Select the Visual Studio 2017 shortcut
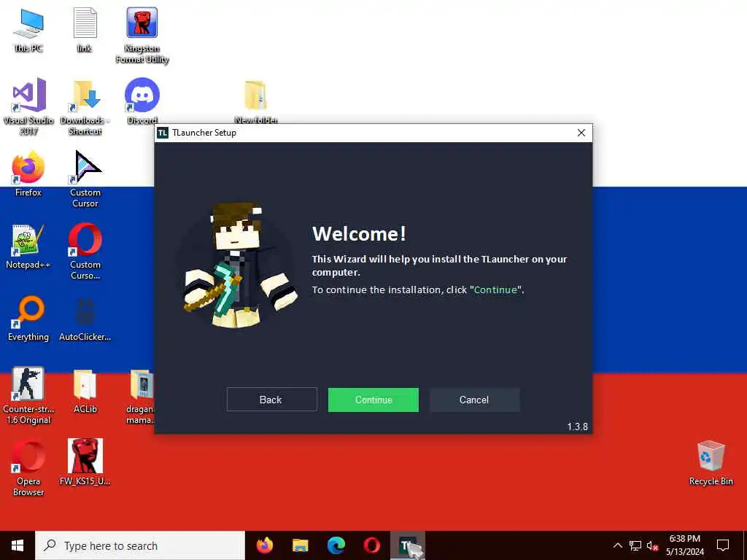The image size is (747, 560). tap(28, 106)
